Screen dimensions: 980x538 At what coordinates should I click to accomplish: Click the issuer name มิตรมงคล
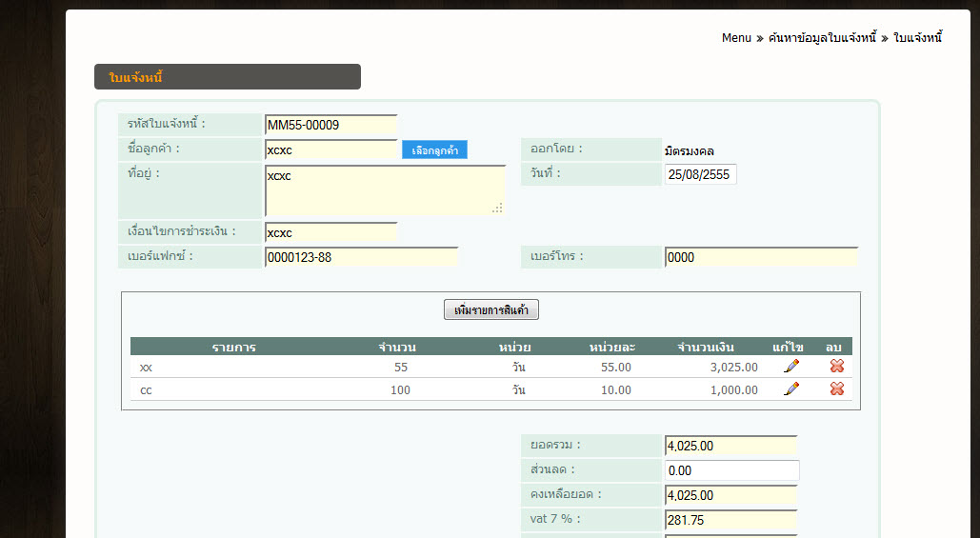[690, 150]
